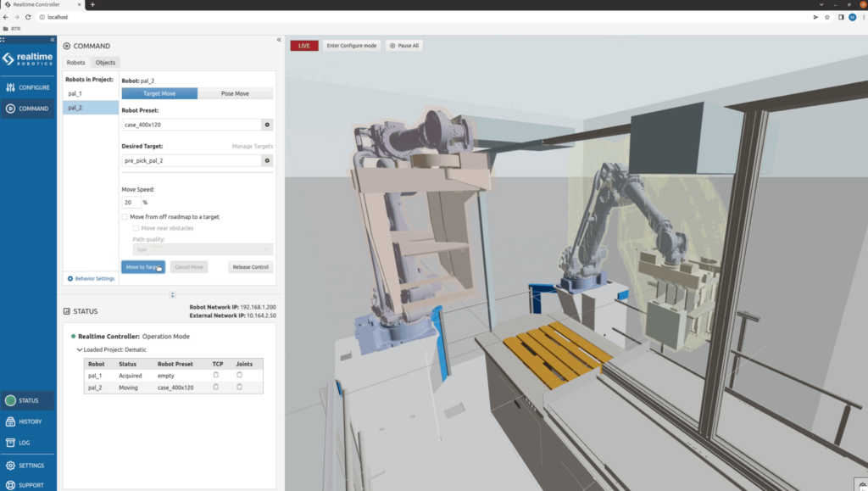Click the Release Control button

[x=250, y=267]
